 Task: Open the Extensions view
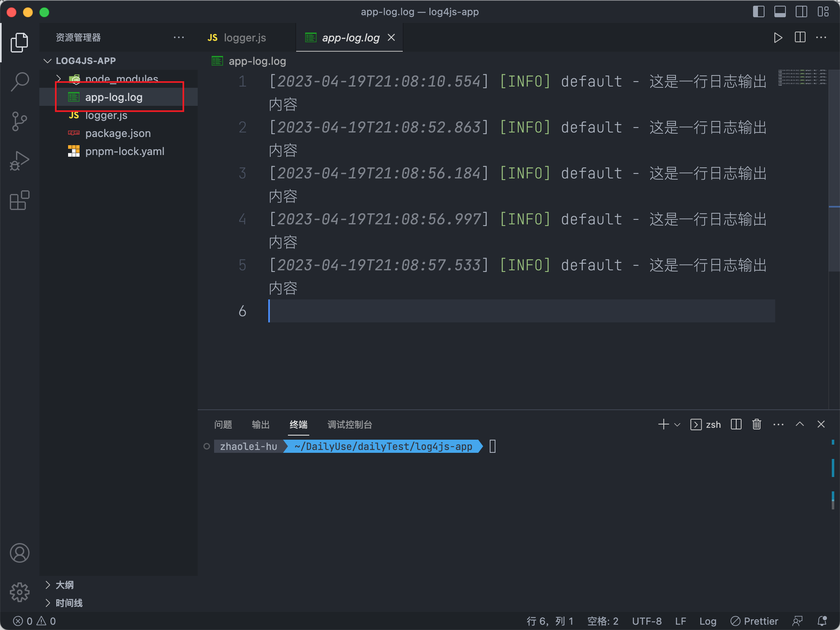click(x=19, y=200)
